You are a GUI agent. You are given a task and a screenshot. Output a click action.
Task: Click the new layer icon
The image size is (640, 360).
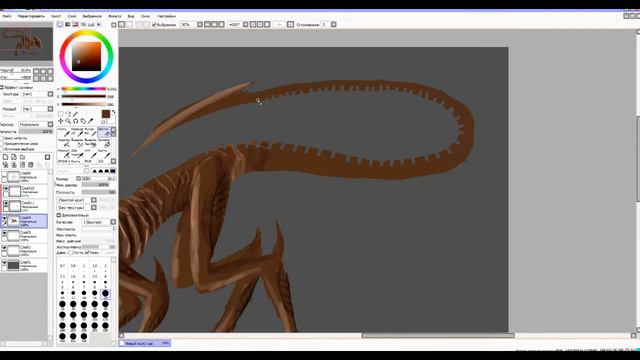click(5, 157)
